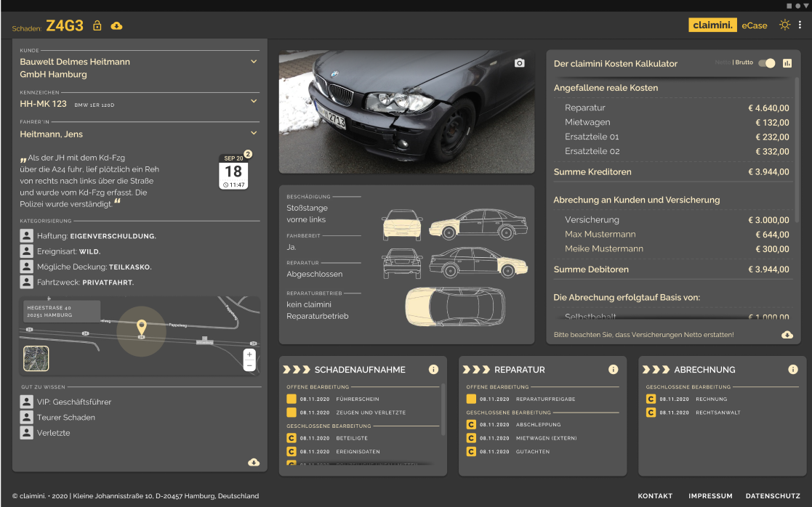812x507 pixels.
Task: Click the cloud download icon next to Z4G3
Action: pos(116,25)
